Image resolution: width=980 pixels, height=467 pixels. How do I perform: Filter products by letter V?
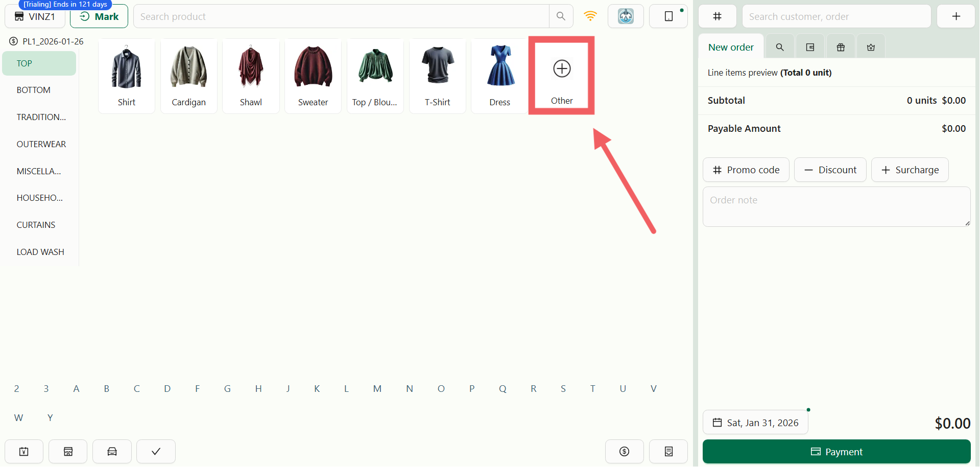click(x=653, y=389)
